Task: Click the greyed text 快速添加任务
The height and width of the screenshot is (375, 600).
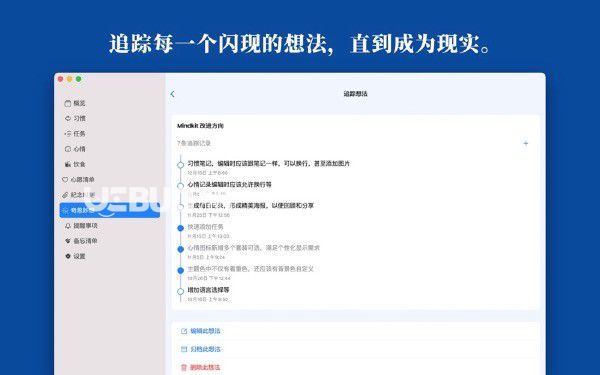Action: pyautogui.click(x=205, y=227)
